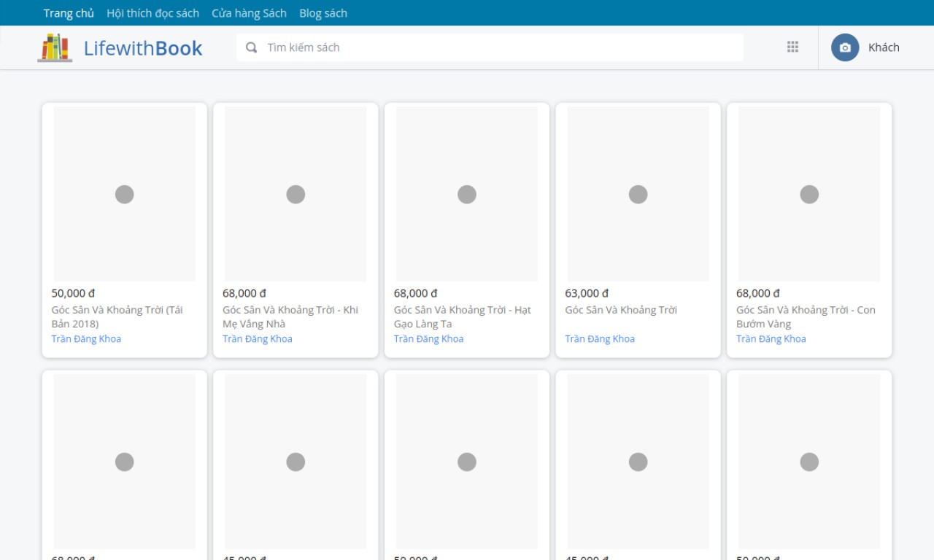
Task: Go to Cửa hàng Sách
Action: click(x=249, y=13)
